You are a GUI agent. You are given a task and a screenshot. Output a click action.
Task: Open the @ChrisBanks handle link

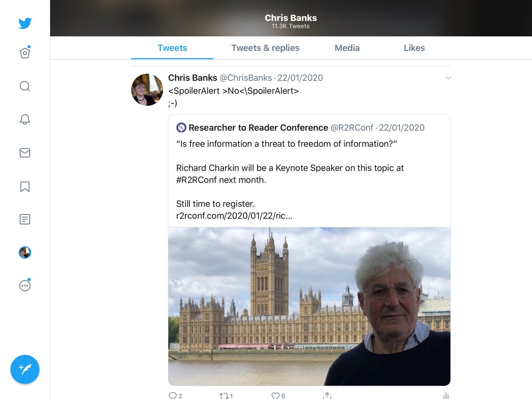pos(246,78)
